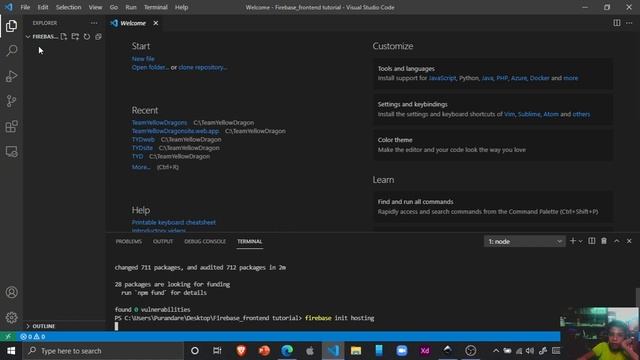Create a new file in explorer header
Image resolution: width=640 pixels, height=360 pixels.
(x=64, y=37)
